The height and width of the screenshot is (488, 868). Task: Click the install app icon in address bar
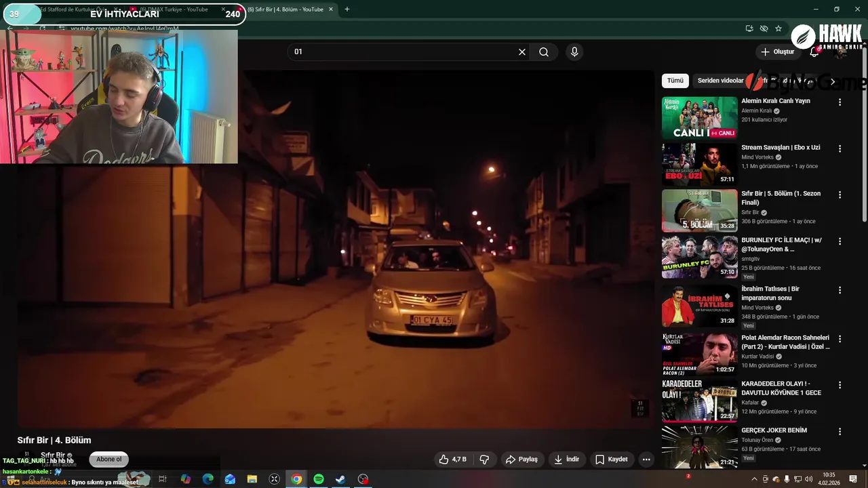(x=749, y=28)
